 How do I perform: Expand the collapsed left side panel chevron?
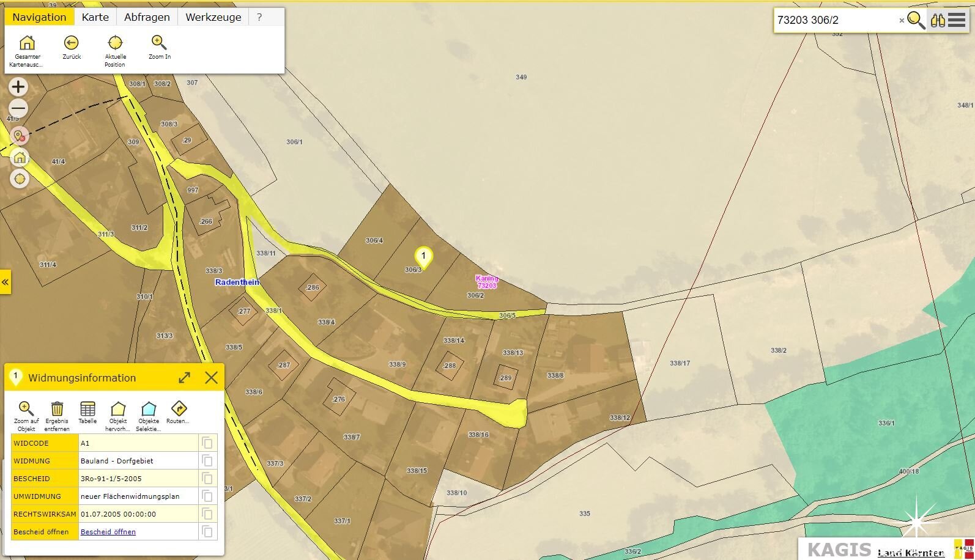[x=5, y=282]
